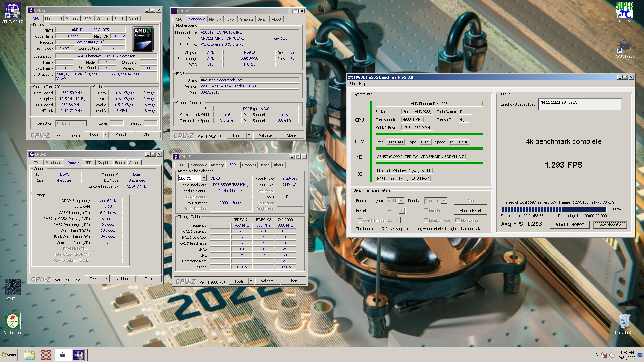Click the HPET timer active field
Image resolution: width=644 pixels, height=362 pixels.
(402, 179)
